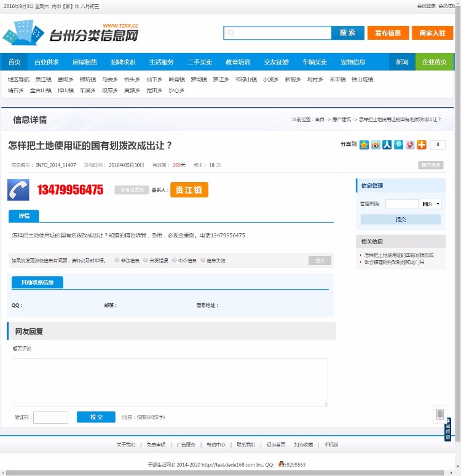Select the 非法信息 report radio button
The width and height of the screenshot is (461, 476).
coord(117,260)
